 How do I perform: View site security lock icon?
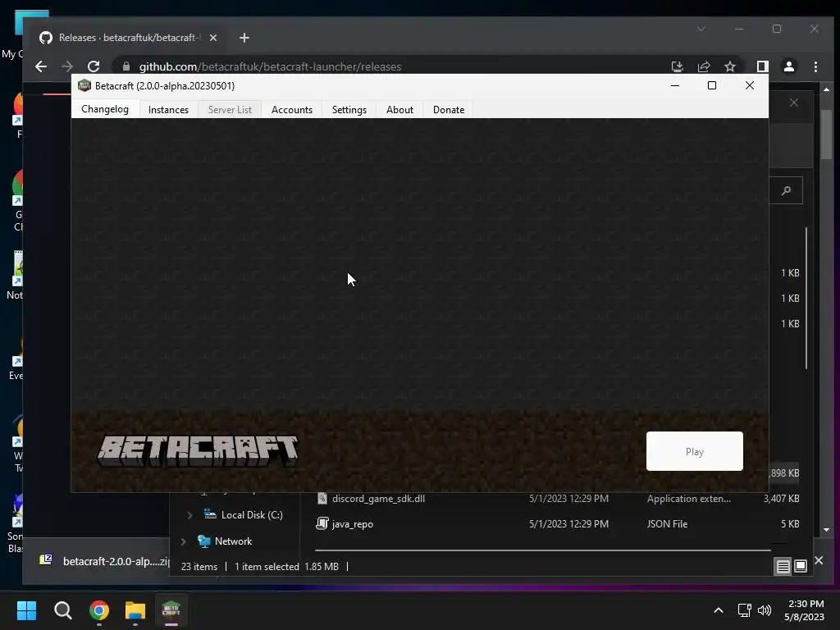tap(126, 66)
